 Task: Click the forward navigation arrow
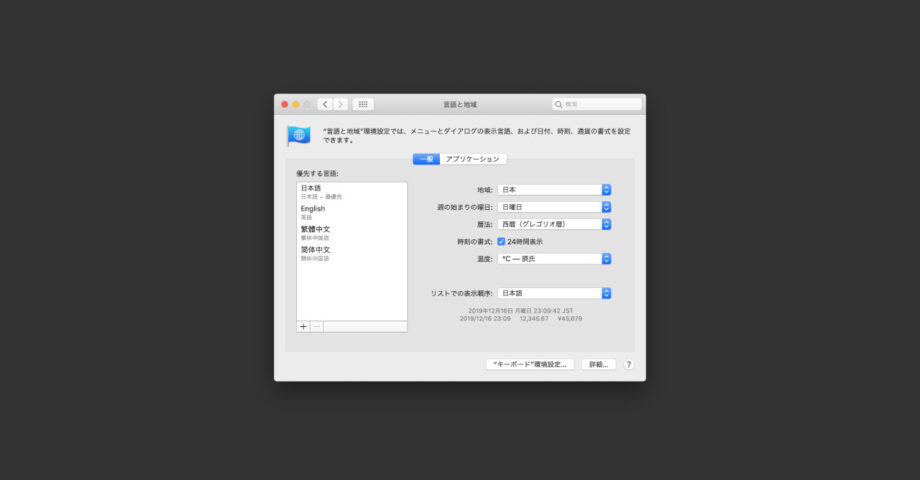coord(340,104)
